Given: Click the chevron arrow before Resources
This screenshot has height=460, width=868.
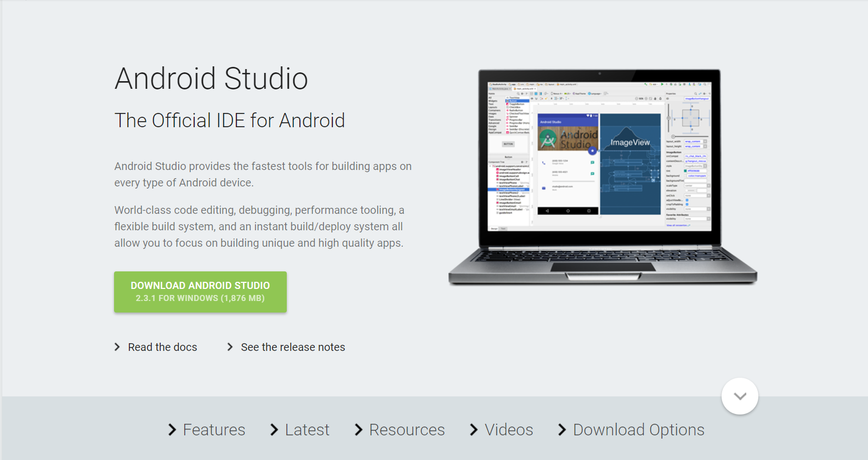Looking at the screenshot, I should coord(359,430).
